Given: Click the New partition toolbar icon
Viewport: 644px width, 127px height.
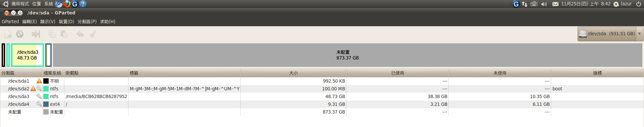Looking at the screenshot, I should pos(8,34).
